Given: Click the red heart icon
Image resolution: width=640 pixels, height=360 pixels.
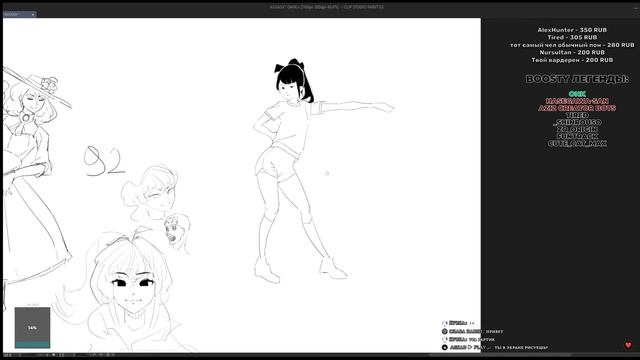Looking at the screenshot, I should coord(628,345).
